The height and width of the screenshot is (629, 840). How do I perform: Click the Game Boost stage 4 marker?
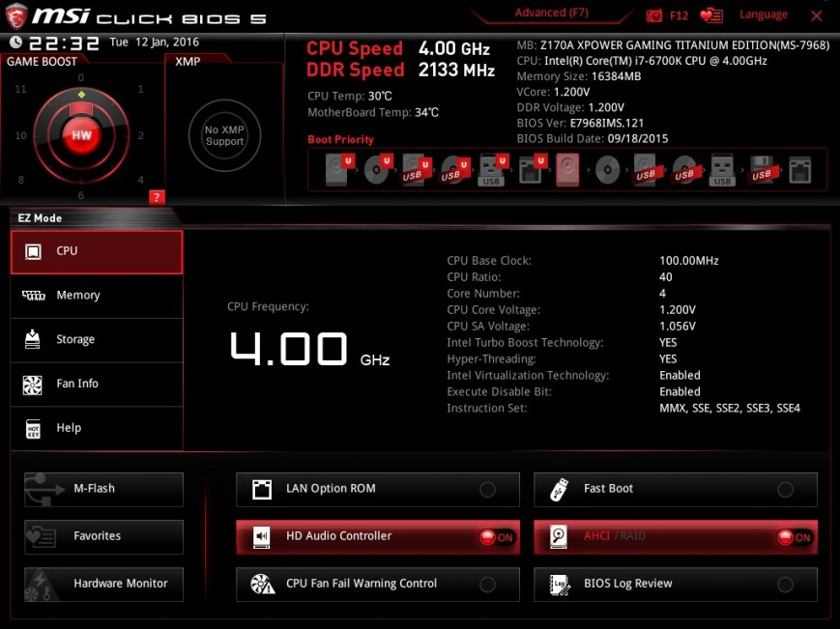click(x=140, y=180)
